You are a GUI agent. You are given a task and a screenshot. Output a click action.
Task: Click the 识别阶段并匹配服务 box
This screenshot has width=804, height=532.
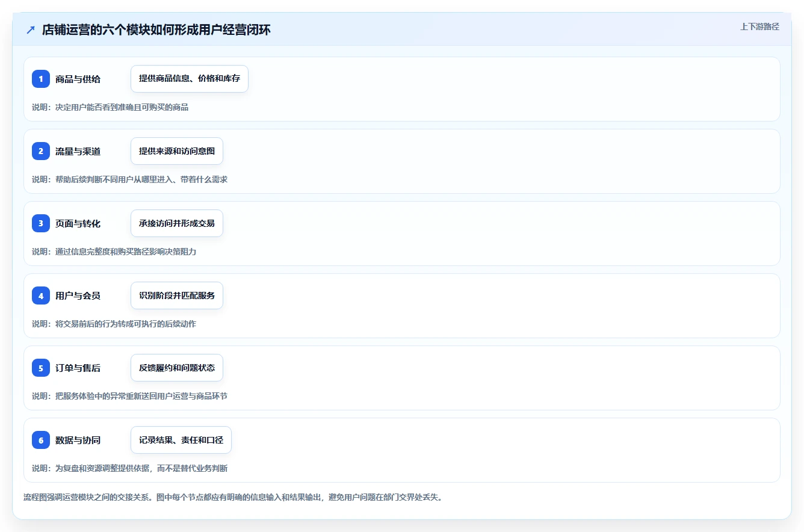(177, 295)
